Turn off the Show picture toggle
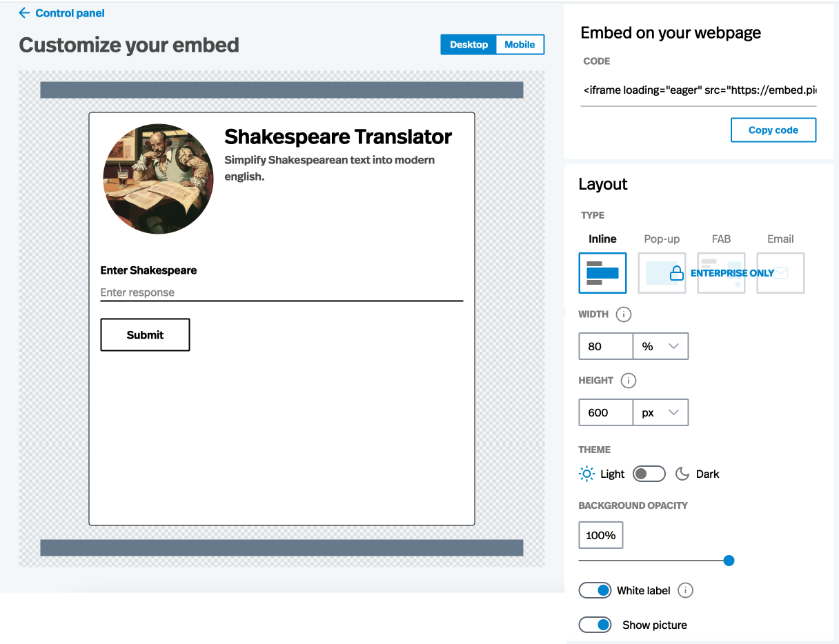Viewport: 839px width, 644px height. (x=595, y=625)
